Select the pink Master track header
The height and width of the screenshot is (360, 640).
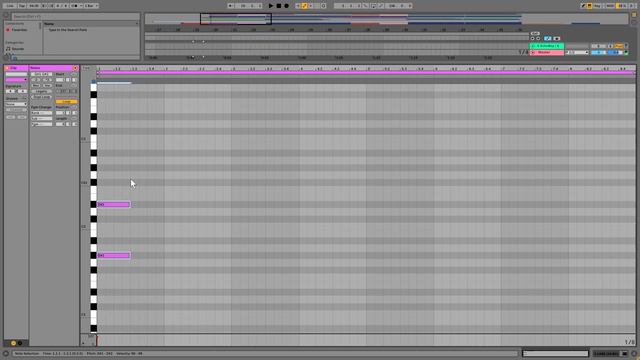[547, 52]
